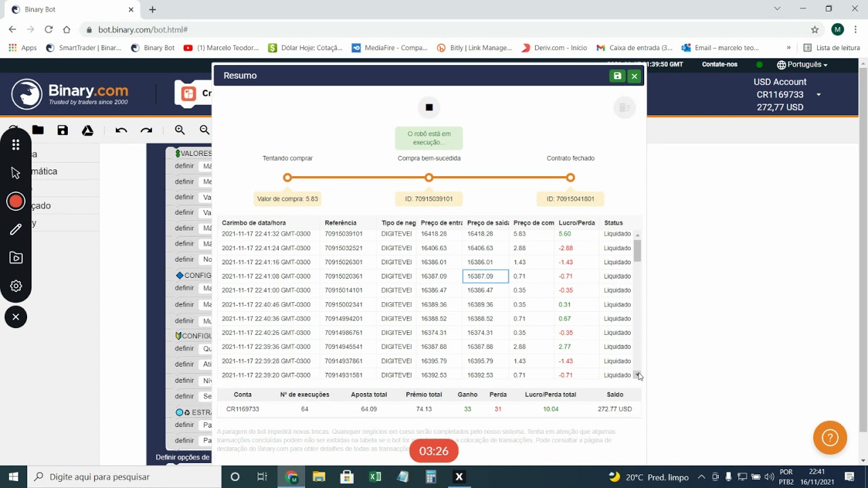Click the red record button in the recorder sidebar
Screen dimensions: 868x488
(x=16, y=201)
